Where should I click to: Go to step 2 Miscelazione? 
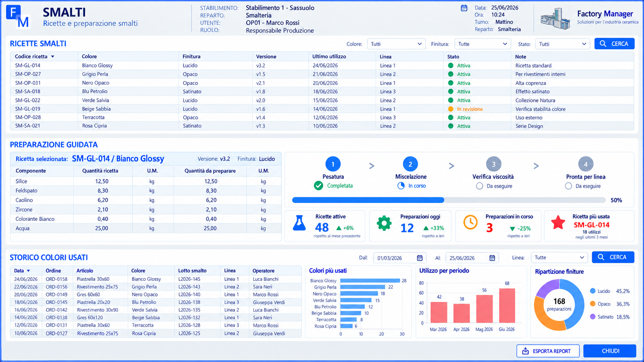[410, 164]
